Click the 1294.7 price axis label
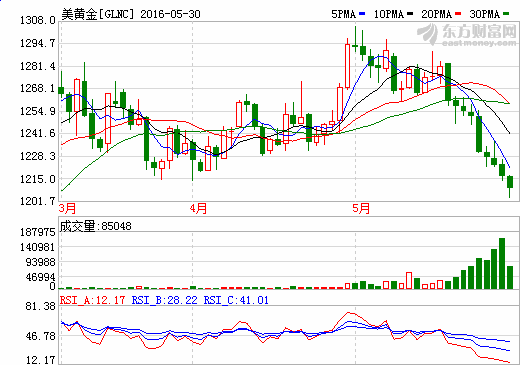 coord(38,43)
